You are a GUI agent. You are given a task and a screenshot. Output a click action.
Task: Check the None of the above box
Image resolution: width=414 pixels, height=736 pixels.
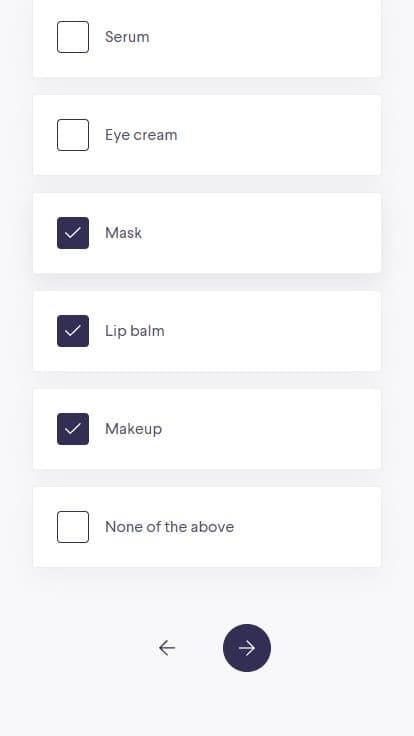(x=73, y=527)
